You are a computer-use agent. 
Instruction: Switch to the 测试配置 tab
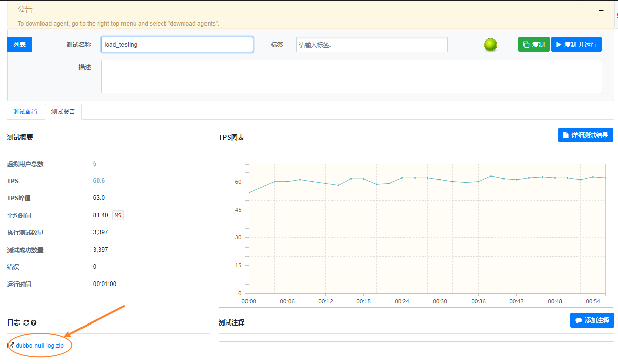pyautogui.click(x=25, y=112)
